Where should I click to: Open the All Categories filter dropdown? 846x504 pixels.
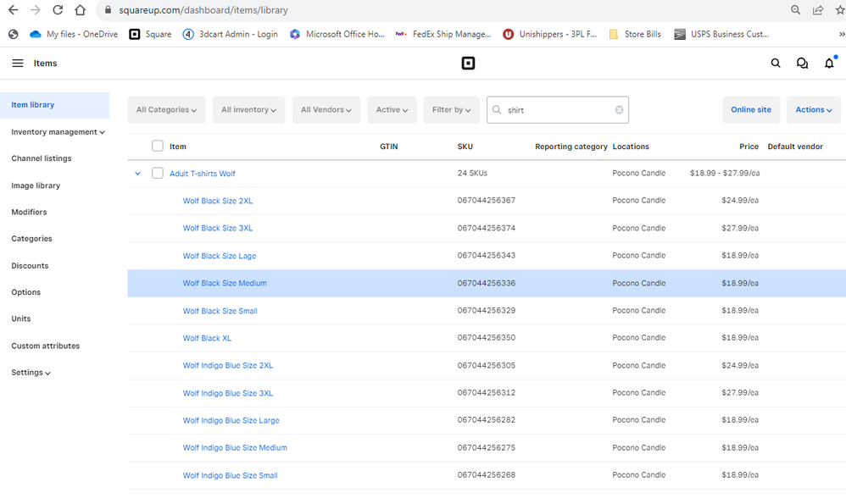pos(166,110)
